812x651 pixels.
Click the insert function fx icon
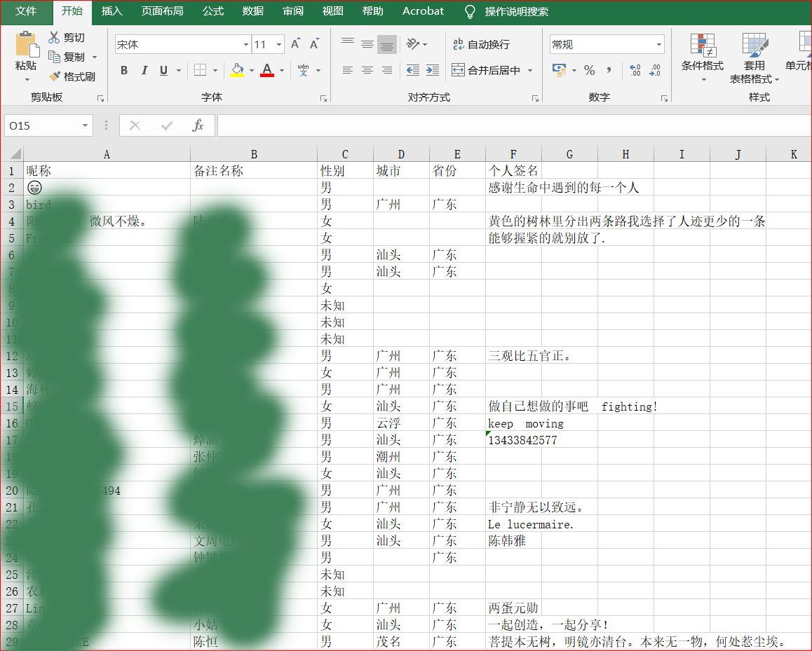198,125
